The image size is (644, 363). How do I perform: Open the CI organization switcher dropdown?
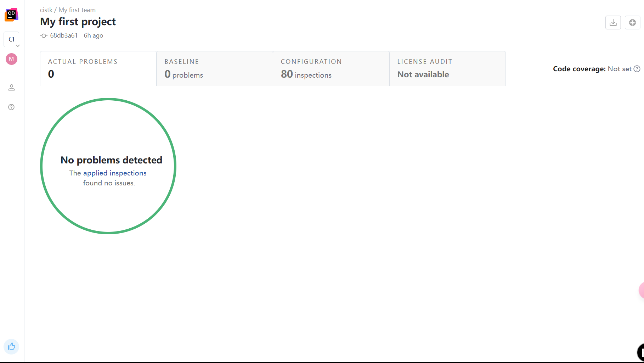[11, 39]
